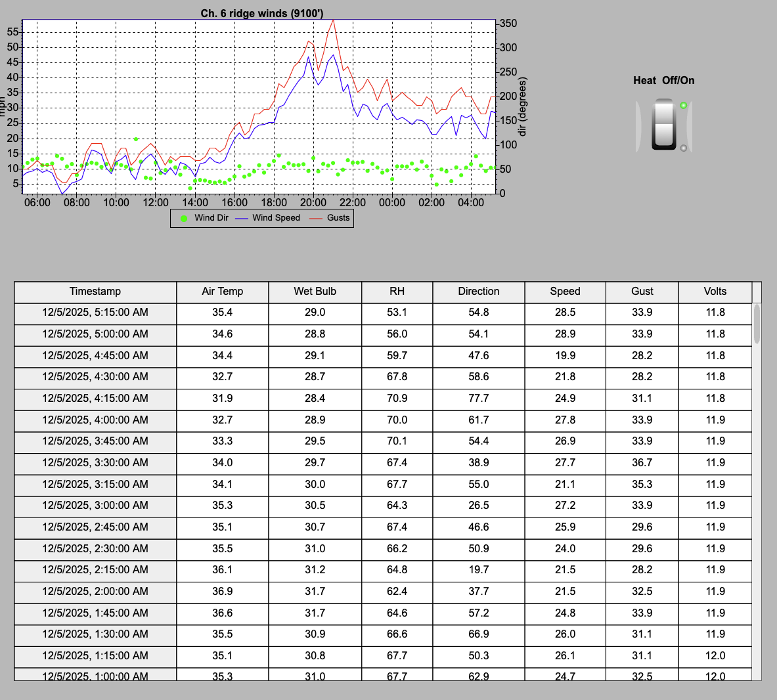Click the Wind Dir legend entry

click(204, 218)
